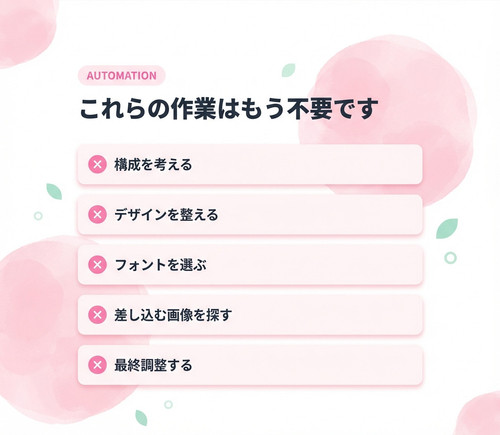Click the green leaf left of the 構成を考える card
Screen dimensions: 500x435
point(54,191)
